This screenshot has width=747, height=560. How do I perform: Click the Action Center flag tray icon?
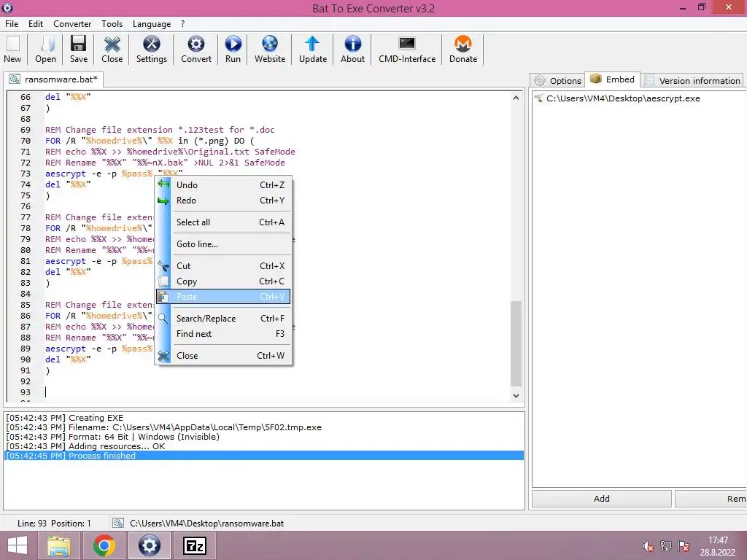tap(684, 545)
